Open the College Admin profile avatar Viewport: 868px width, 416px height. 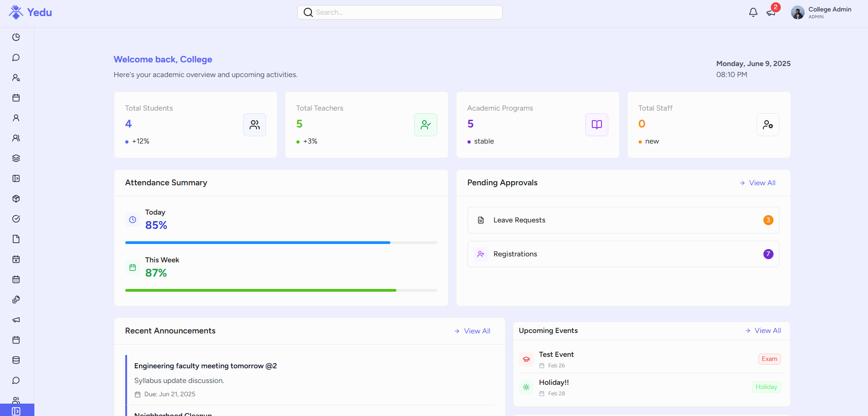click(798, 12)
